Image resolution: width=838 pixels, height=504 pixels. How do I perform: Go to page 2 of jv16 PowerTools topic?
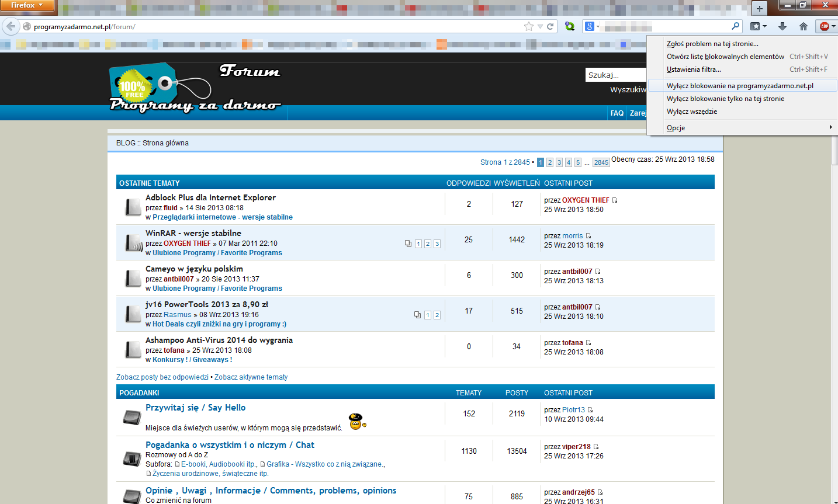tap(437, 315)
